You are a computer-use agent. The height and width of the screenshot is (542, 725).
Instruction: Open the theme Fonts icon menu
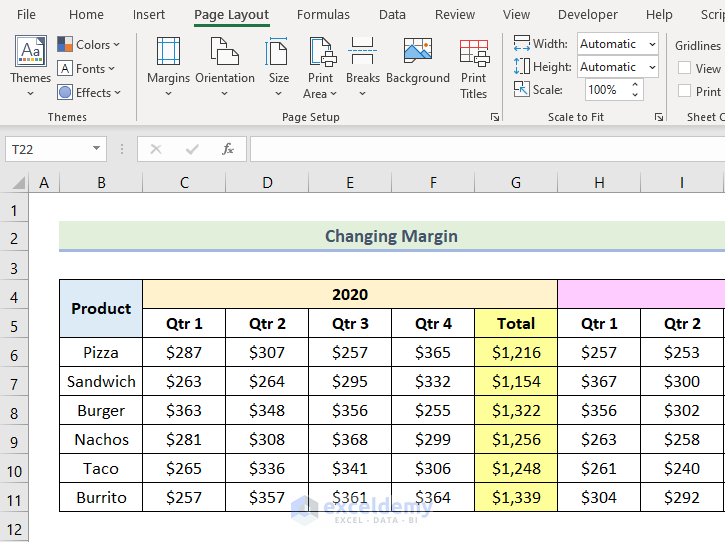(65, 68)
